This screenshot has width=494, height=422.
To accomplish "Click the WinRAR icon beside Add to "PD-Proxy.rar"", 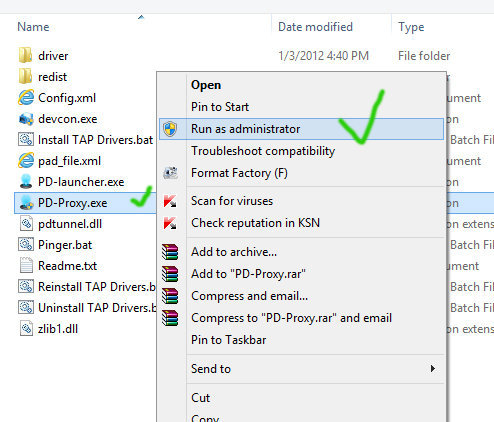I will coord(170,274).
